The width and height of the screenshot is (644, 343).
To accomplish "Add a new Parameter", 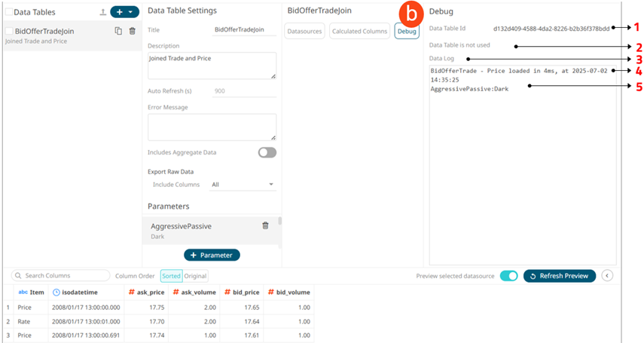I will 212,255.
